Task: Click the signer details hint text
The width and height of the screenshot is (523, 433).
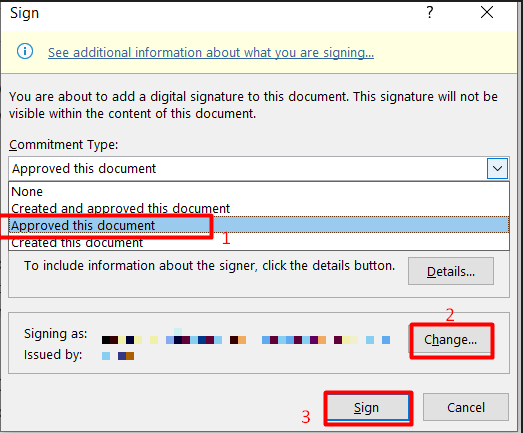Action: (x=209, y=266)
